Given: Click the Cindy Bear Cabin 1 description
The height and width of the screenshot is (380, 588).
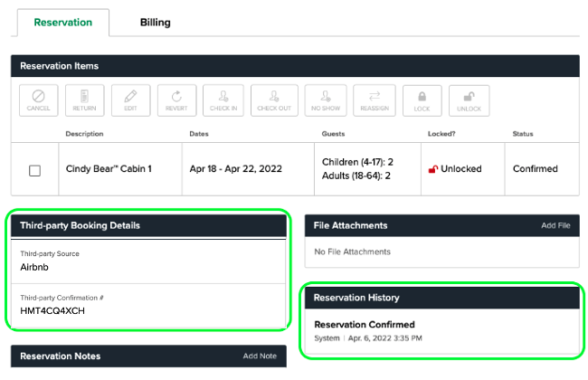Looking at the screenshot, I should 109,169.
